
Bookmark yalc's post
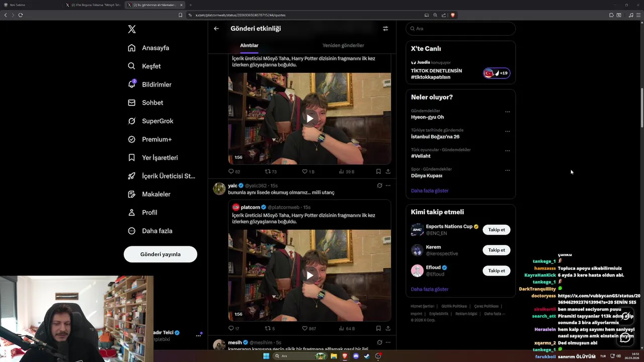click(378, 328)
